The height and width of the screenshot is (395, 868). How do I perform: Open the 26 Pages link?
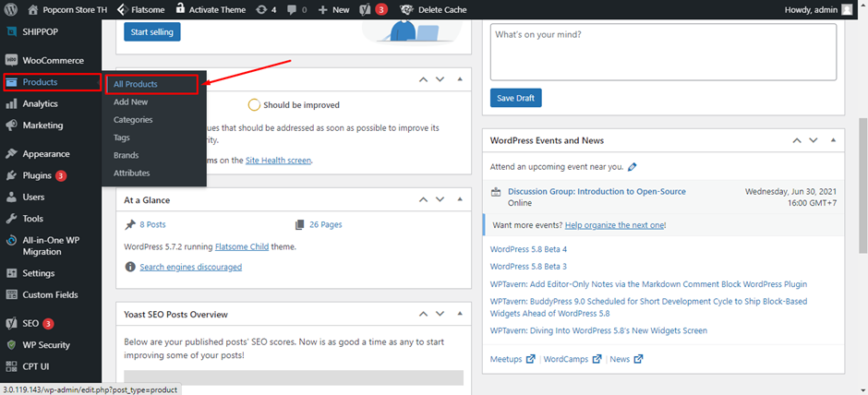(x=325, y=224)
